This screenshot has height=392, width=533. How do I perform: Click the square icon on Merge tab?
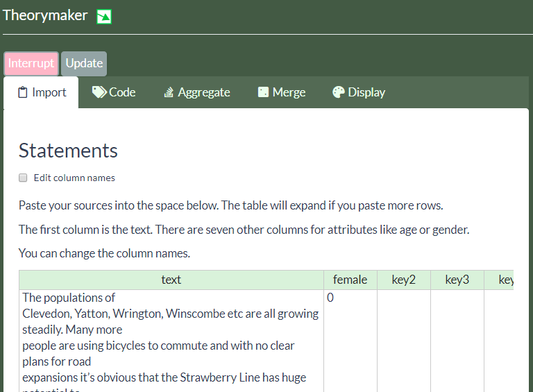pyautogui.click(x=263, y=92)
